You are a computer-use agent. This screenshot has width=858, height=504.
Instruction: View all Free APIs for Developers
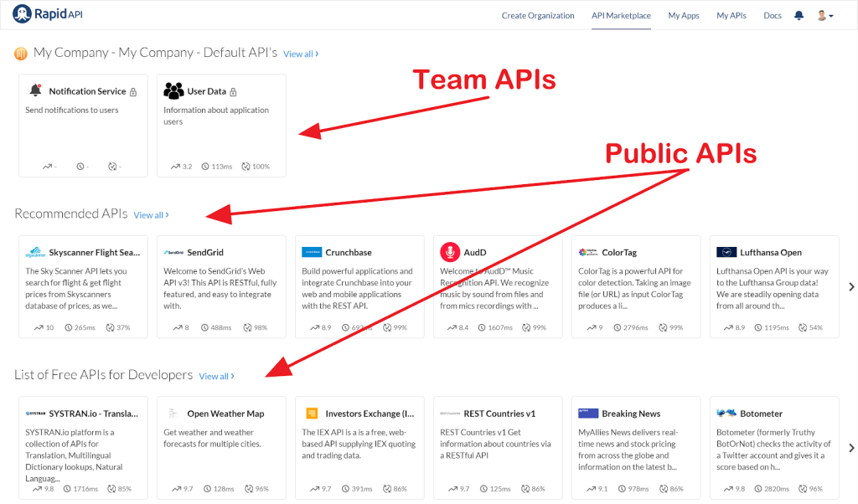[217, 377]
